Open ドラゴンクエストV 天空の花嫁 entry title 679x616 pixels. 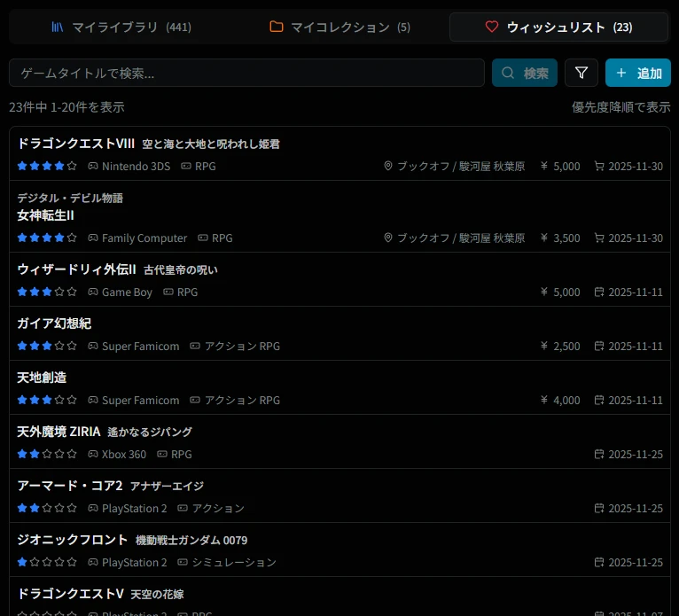tap(100, 594)
